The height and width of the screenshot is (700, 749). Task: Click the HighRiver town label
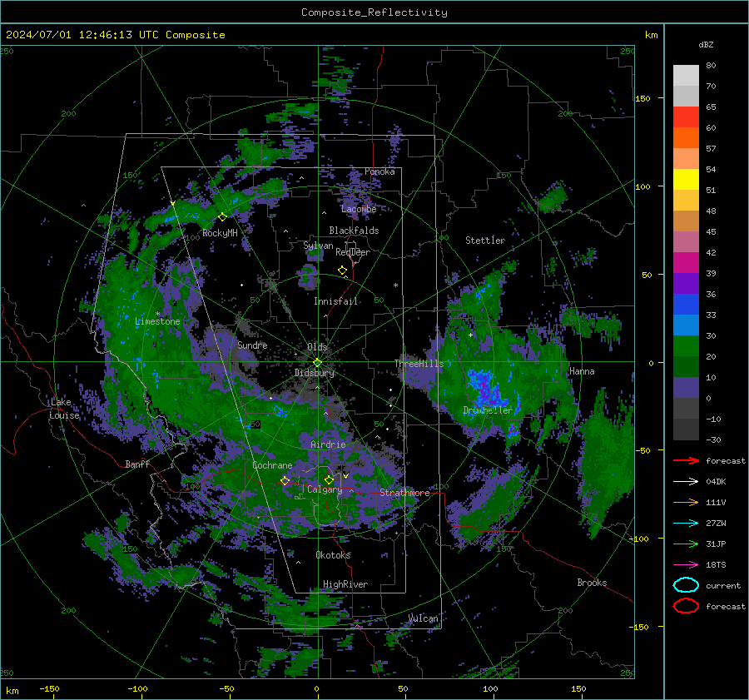click(x=345, y=584)
